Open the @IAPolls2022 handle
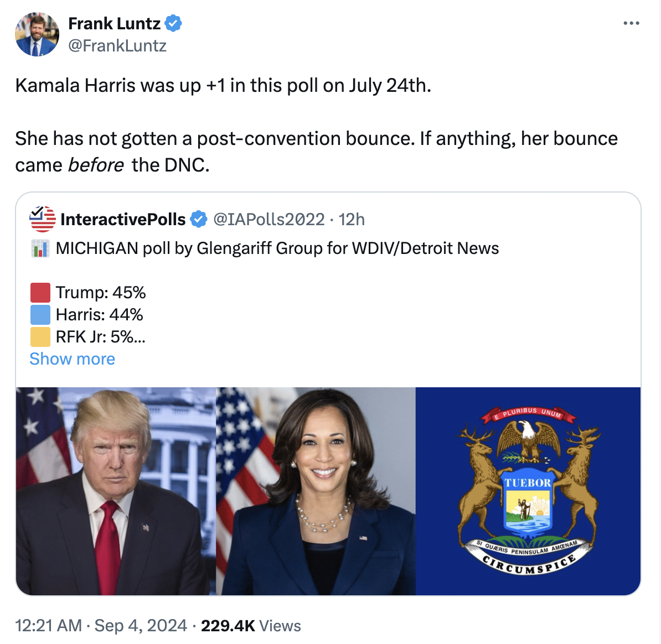661x644 pixels. click(268, 220)
